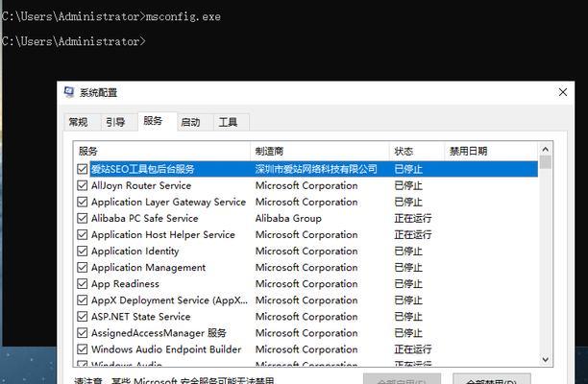Image resolution: width=588 pixels, height=384 pixels.
Task: Select the AllJoyn Router Service row name
Action: coord(141,185)
